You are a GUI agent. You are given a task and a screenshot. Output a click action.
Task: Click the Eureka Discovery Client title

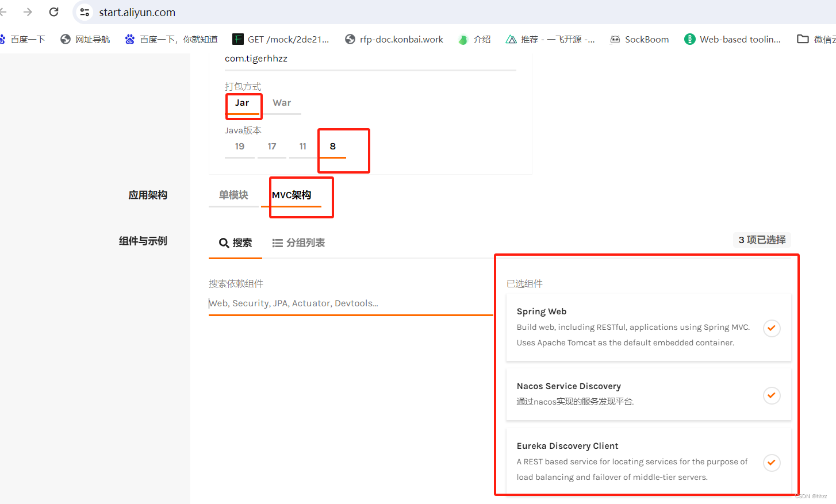click(x=567, y=446)
